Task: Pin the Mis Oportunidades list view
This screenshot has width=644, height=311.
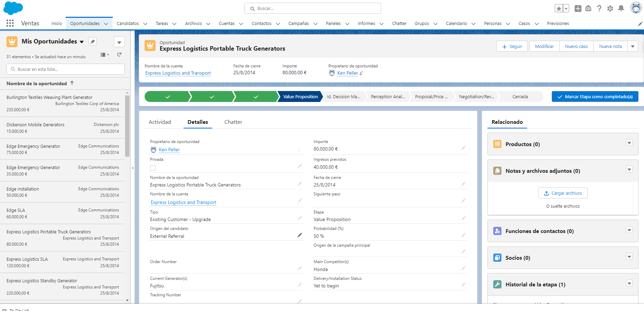Action: 92,42
